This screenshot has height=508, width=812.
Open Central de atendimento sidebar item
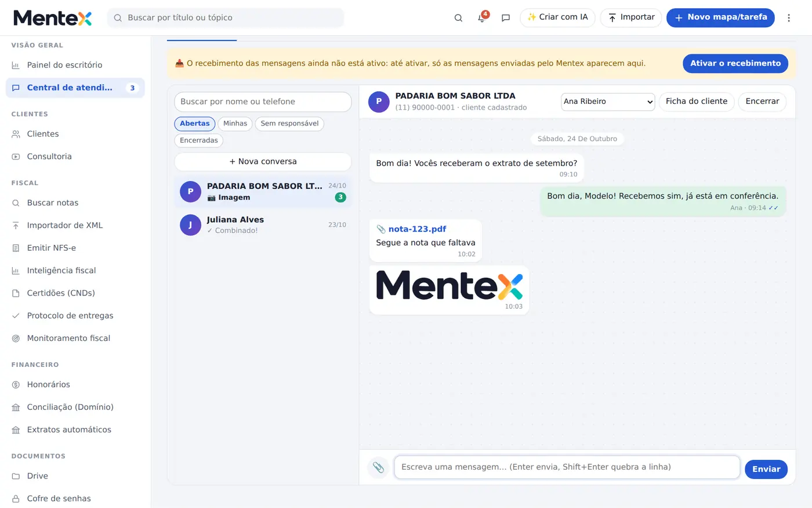tap(75, 88)
